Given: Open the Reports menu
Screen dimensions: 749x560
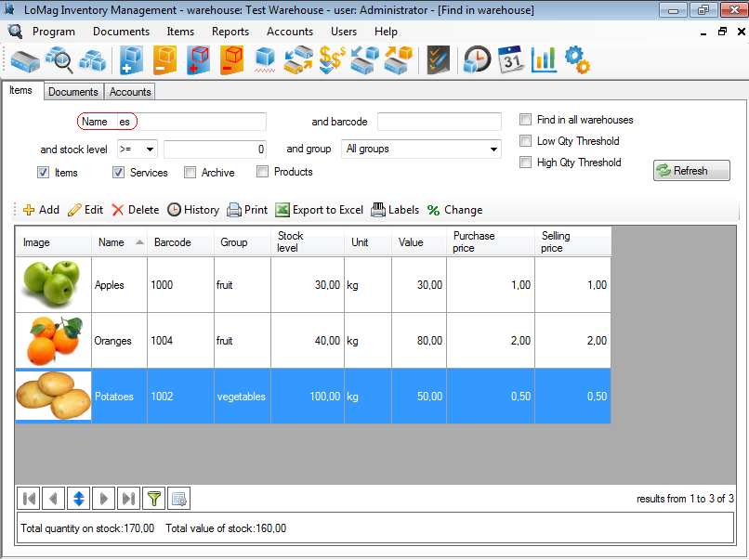Looking at the screenshot, I should tap(230, 32).
